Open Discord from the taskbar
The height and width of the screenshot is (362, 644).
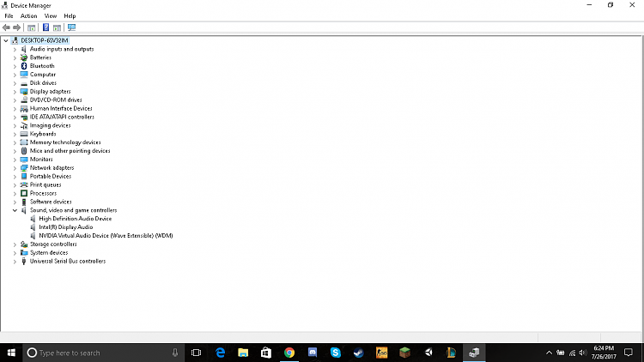[313, 353]
